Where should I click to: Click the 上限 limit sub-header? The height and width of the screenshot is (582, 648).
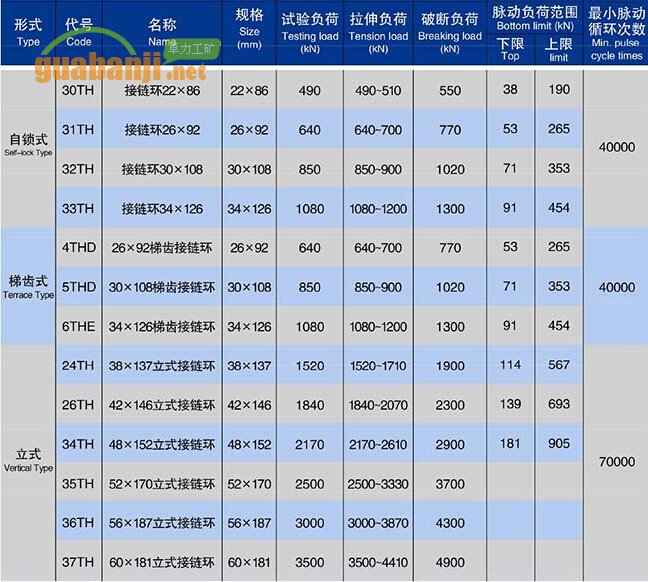559,50
